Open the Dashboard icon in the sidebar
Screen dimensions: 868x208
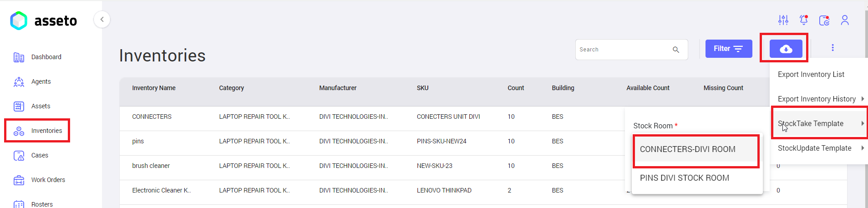[19, 57]
